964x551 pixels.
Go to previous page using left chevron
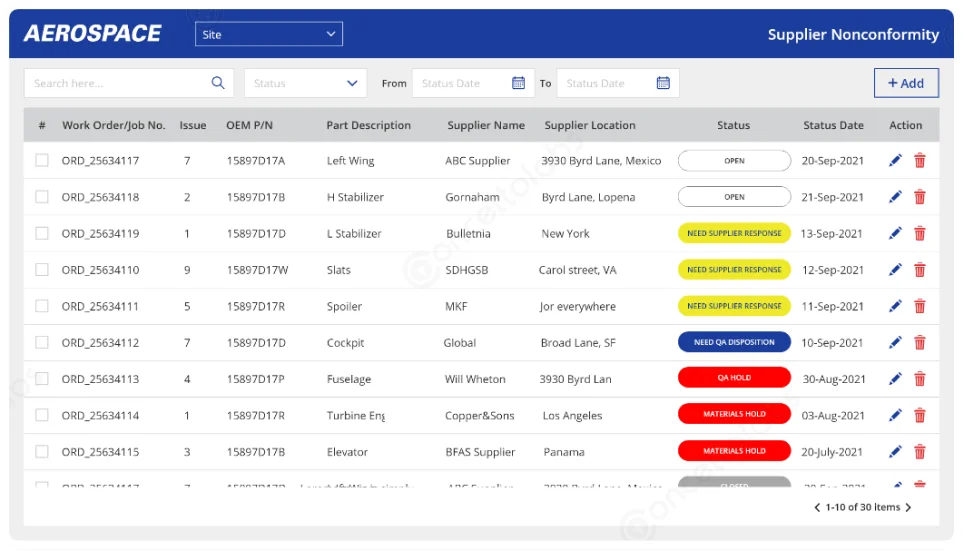[817, 508]
